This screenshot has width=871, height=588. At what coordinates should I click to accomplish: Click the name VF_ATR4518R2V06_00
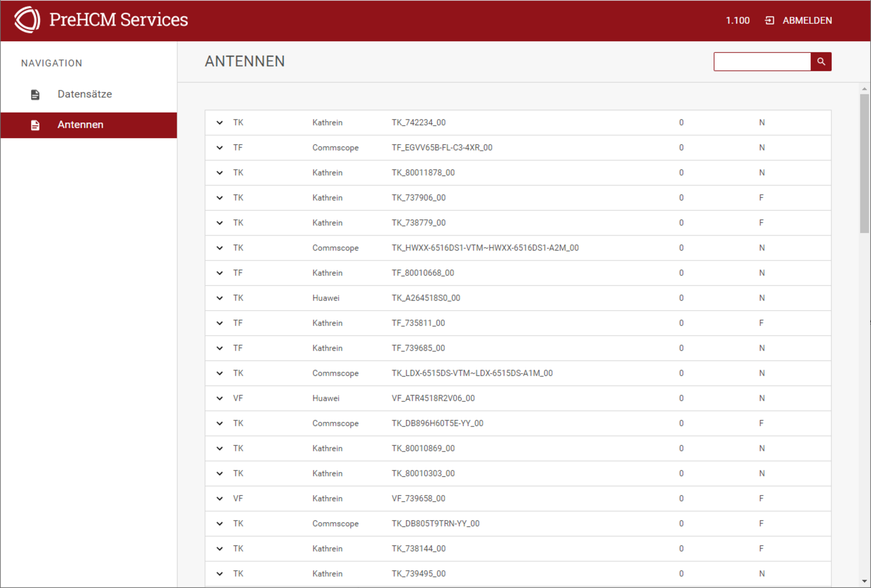pyautogui.click(x=433, y=398)
